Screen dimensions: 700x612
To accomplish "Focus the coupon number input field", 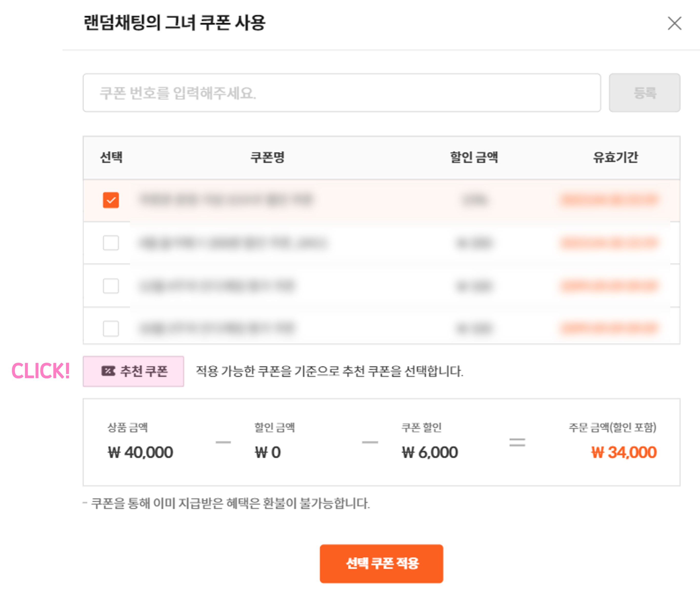I will (342, 93).
